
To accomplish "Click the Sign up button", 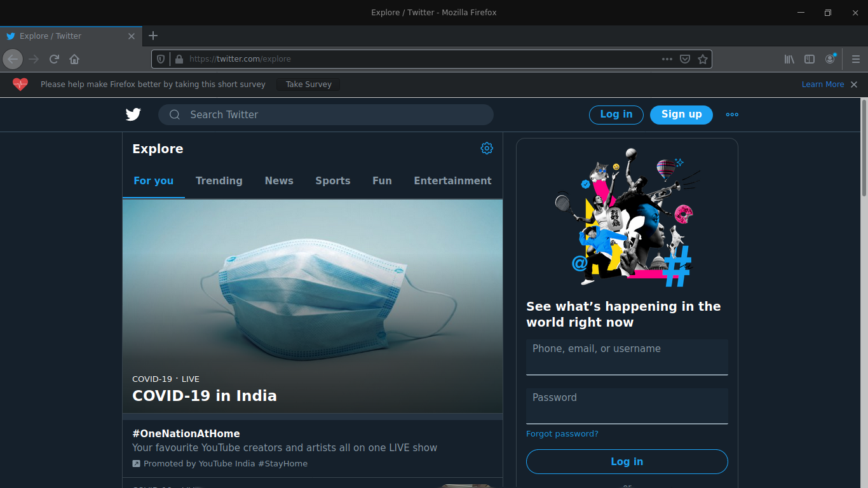I will click(681, 114).
